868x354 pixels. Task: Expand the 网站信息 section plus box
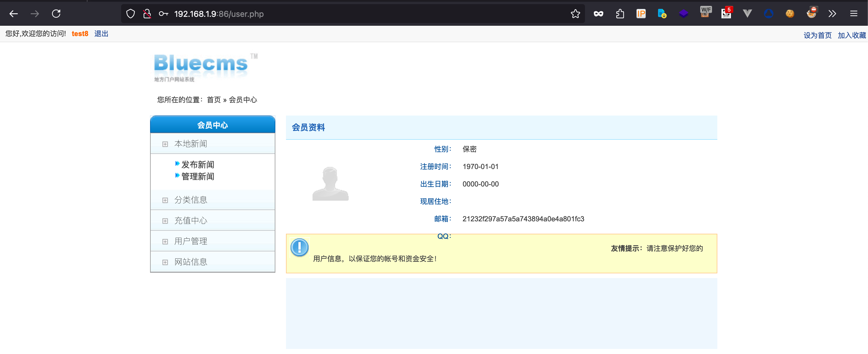pos(165,262)
